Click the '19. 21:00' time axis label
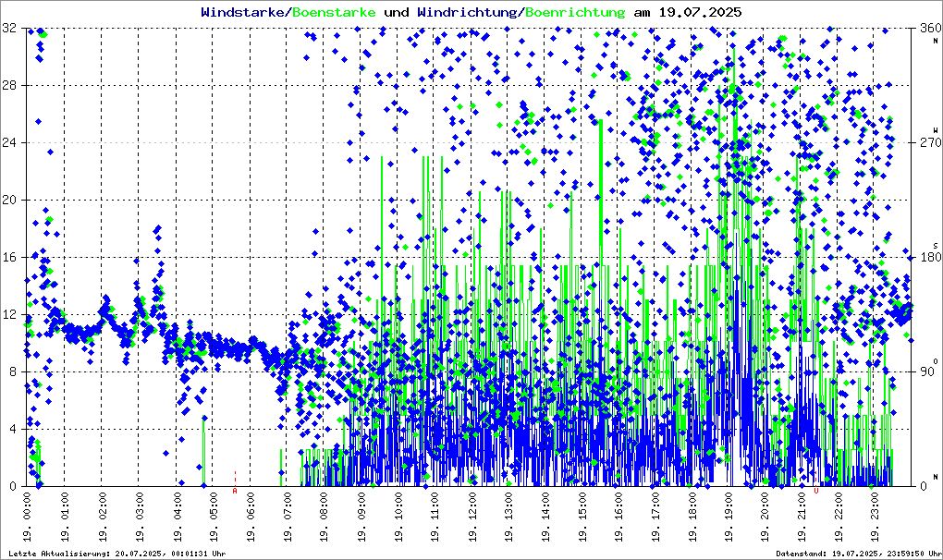The width and height of the screenshot is (943, 560). click(x=802, y=517)
